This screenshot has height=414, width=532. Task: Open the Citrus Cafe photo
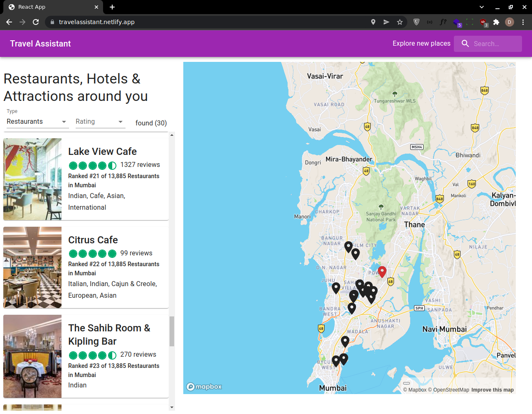[x=32, y=267]
